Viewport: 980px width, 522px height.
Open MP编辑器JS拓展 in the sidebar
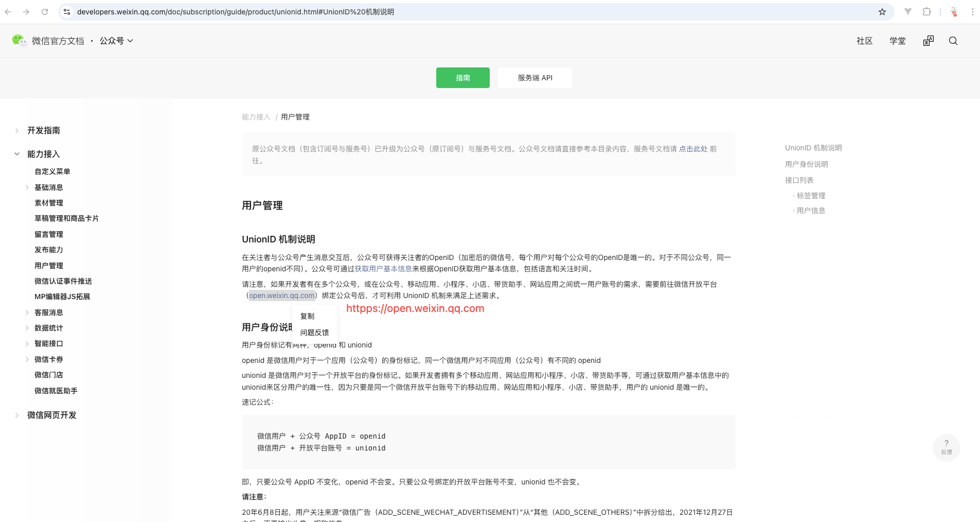point(62,297)
